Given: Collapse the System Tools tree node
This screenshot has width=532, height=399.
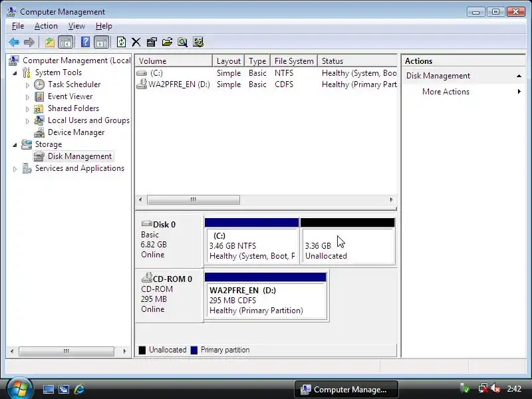Looking at the screenshot, I should 15,73.
